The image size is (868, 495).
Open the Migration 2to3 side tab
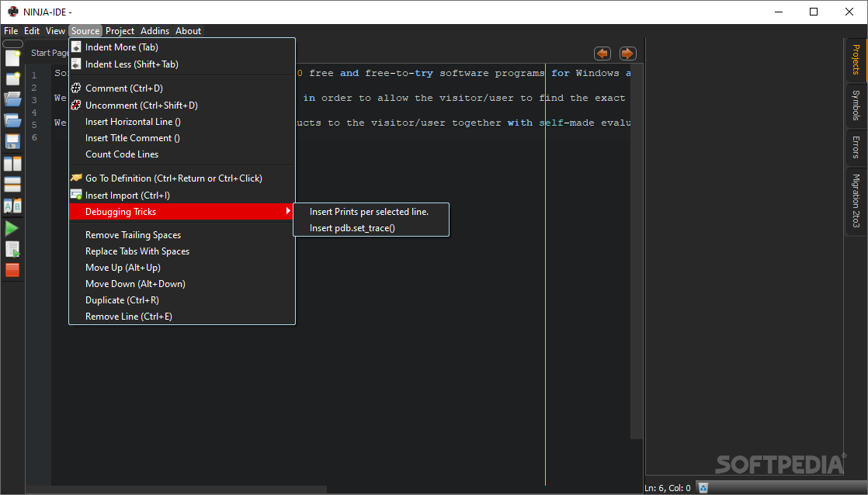[856, 201]
